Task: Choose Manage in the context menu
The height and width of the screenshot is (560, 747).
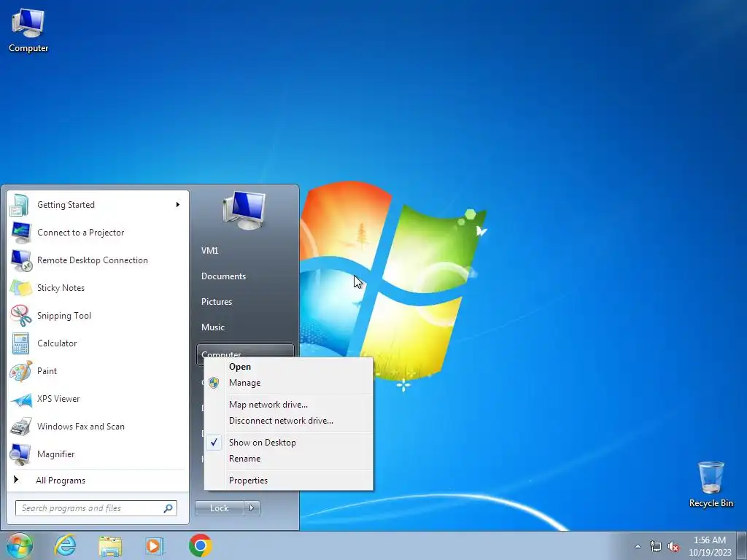Action: click(x=289, y=383)
